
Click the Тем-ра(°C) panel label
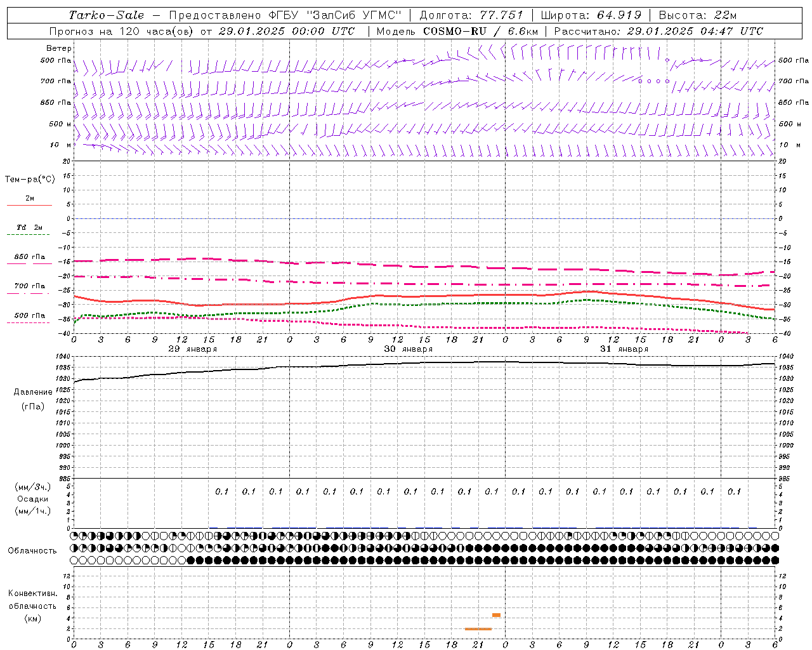pyautogui.click(x=30, y=180)
